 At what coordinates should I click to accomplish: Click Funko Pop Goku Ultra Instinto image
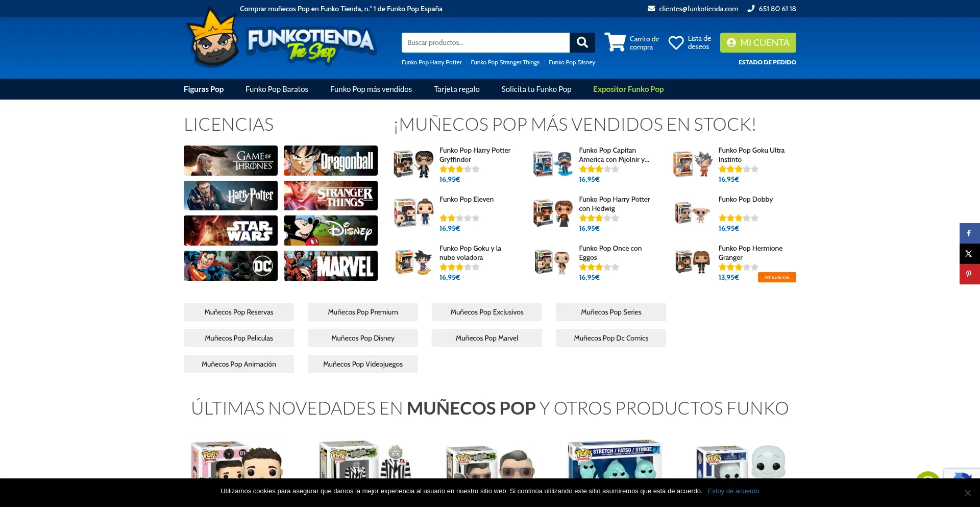click(x=693, y=164)
